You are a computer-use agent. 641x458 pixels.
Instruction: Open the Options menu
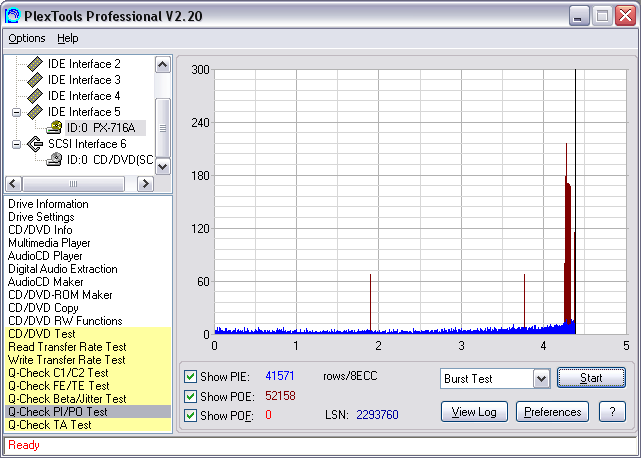point(27,38)
